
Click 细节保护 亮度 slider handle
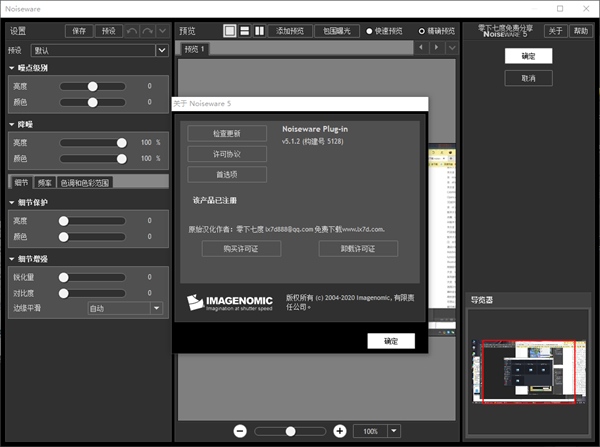(64, 221)
